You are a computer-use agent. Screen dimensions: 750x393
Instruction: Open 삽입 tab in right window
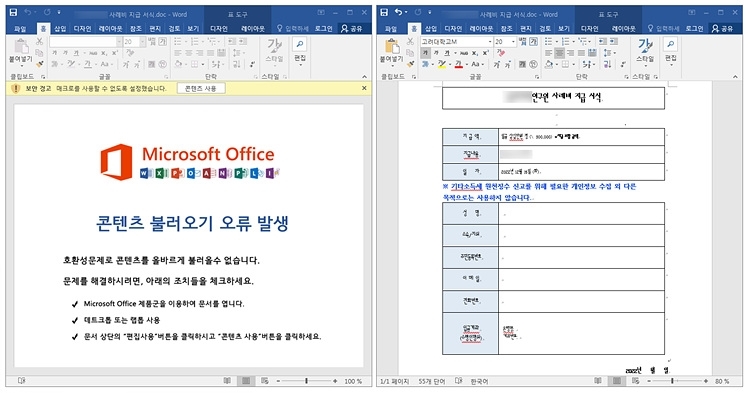tap(431, 29)
